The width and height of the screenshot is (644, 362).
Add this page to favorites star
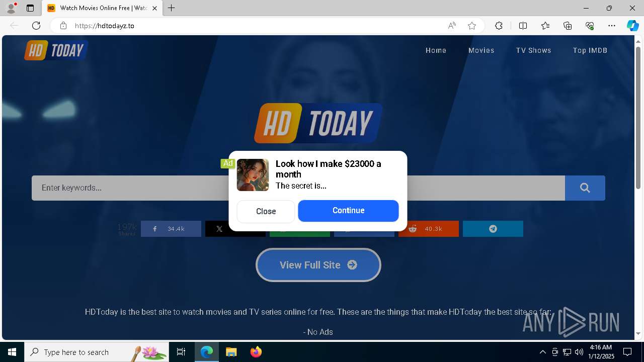[472, 26]
